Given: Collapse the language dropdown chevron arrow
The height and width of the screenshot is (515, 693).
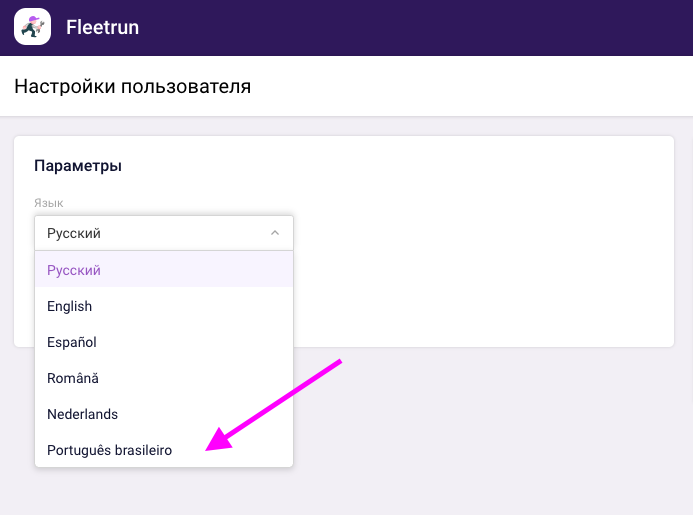Looking at the screenshot, I should point(275,233).
